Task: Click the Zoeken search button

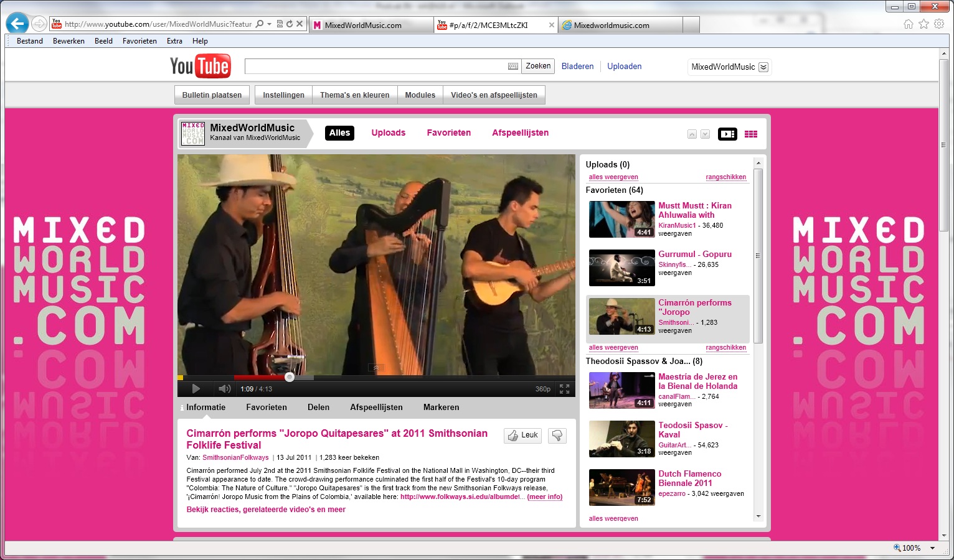Action: pos(538,66)
